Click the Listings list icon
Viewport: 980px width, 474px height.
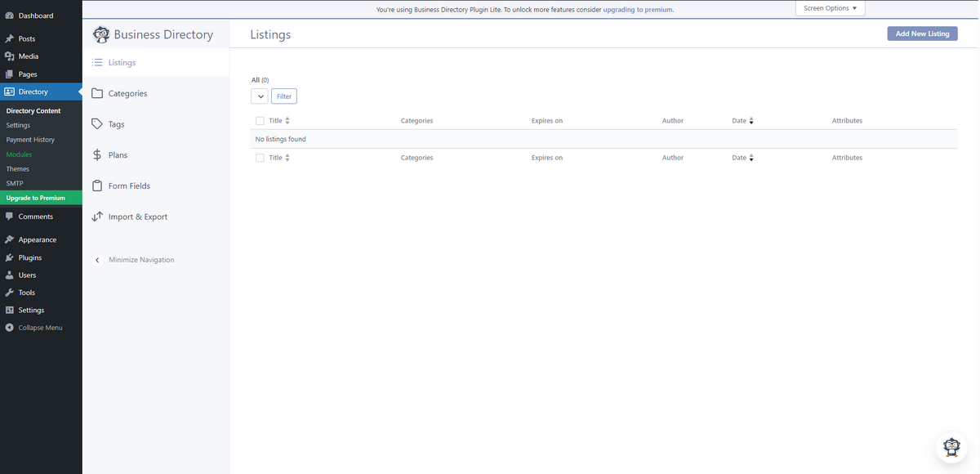(97, 62)
